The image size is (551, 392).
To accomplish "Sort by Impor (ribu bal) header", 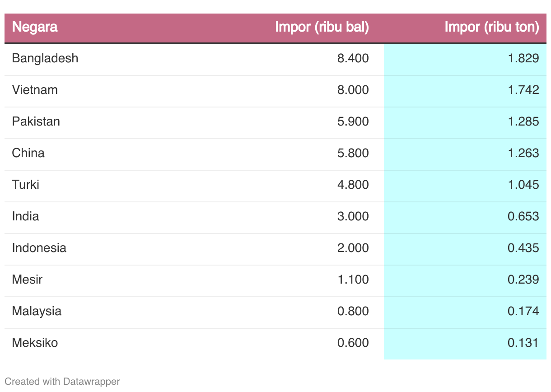I will coord(322,27).
